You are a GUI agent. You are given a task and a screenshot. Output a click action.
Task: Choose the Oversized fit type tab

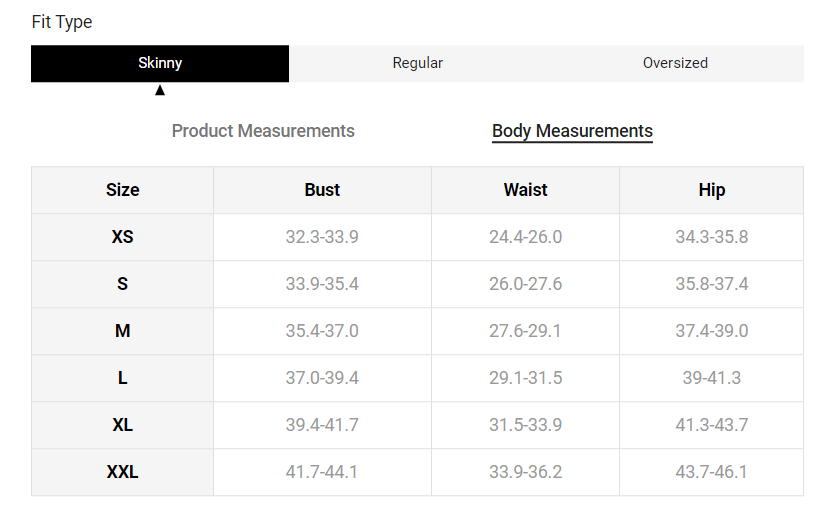(x=675, y=63)
